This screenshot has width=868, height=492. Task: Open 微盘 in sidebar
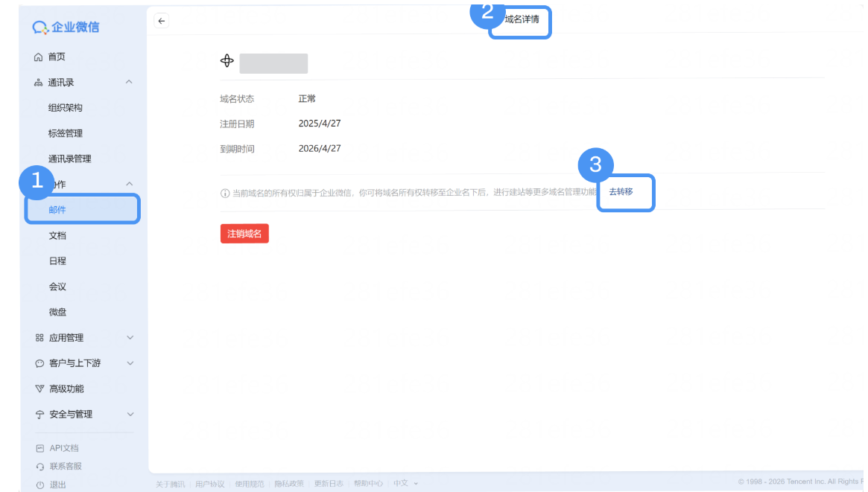pos(57,312)
